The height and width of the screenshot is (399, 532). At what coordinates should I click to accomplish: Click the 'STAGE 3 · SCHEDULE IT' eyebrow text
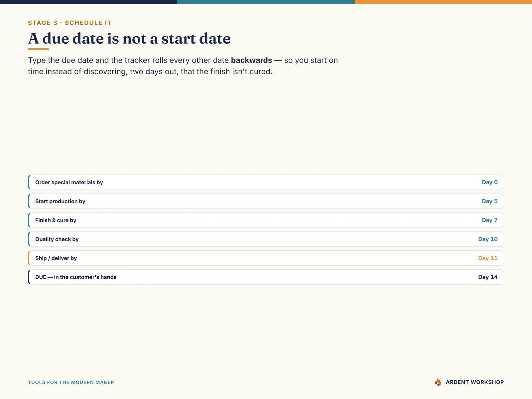[70, 23]
